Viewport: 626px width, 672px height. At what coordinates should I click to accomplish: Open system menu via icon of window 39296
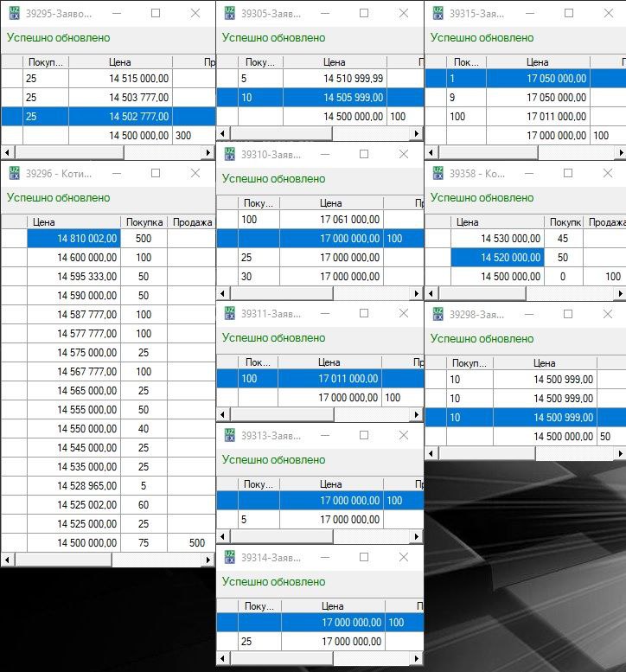(14, 173)
